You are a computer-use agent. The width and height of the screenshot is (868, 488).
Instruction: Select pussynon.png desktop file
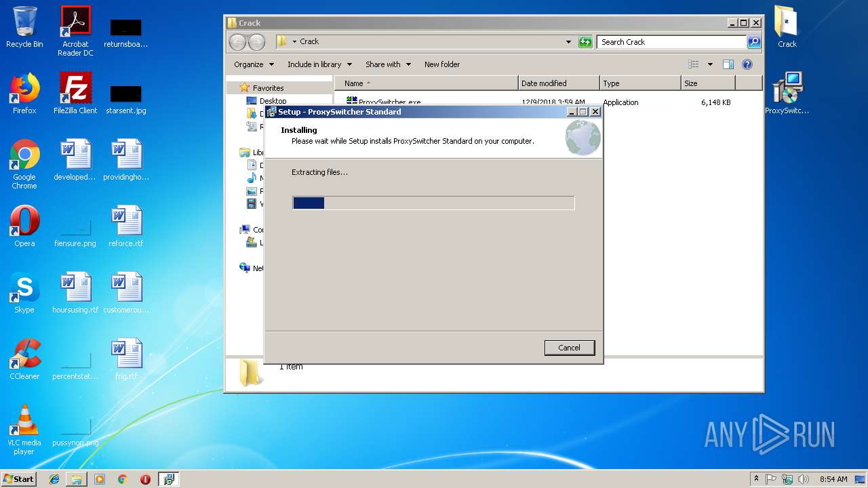(x=75, y=432)
